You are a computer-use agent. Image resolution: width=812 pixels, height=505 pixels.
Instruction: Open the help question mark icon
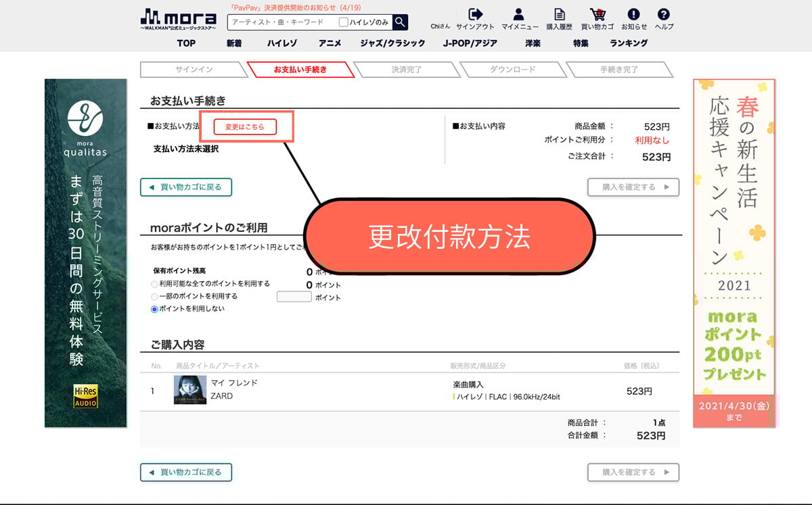pyautogui.click(x=664, y=14)
